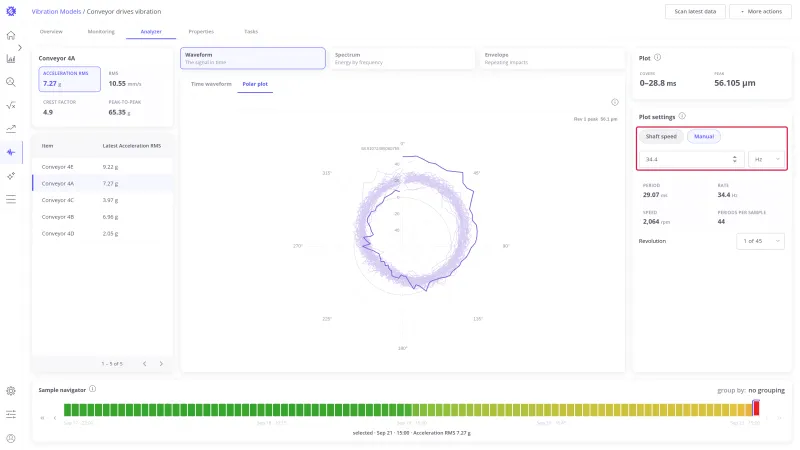The width and height of the screenshot is (800, 450).
Task: Switch to the Overview tab
Action: click(x=51, y=32)
